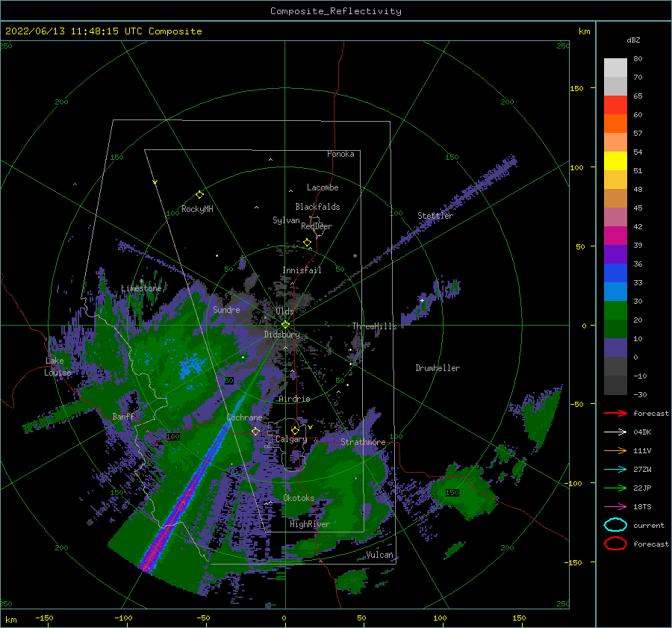The image size is (672, 628).
Task: Click the Lake Louise label
Action: pyautogui.click(x=57, y=367)
